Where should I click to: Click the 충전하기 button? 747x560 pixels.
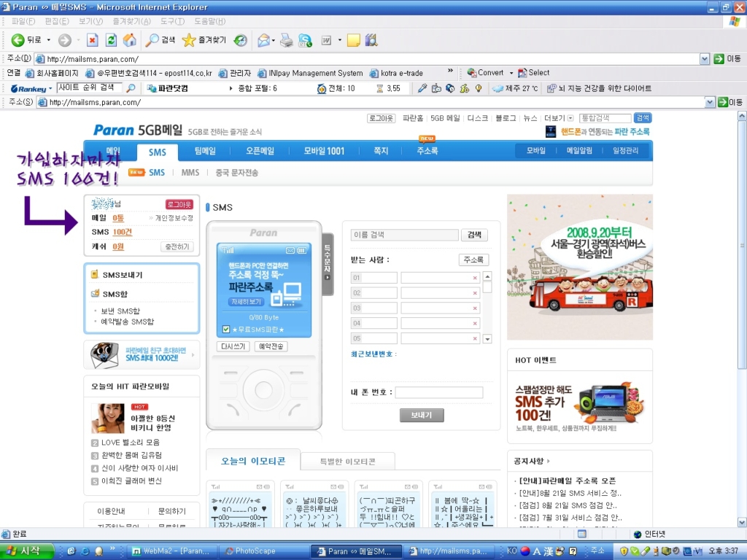point(177,246)
